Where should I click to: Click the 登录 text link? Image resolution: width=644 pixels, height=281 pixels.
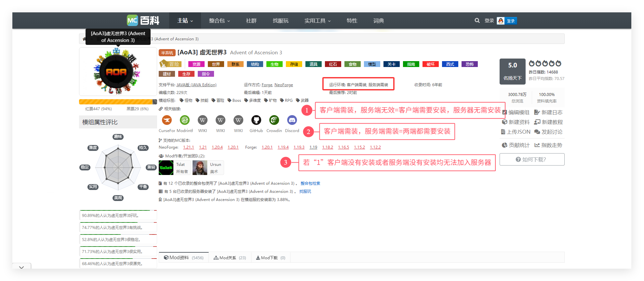tap(489, 20)
